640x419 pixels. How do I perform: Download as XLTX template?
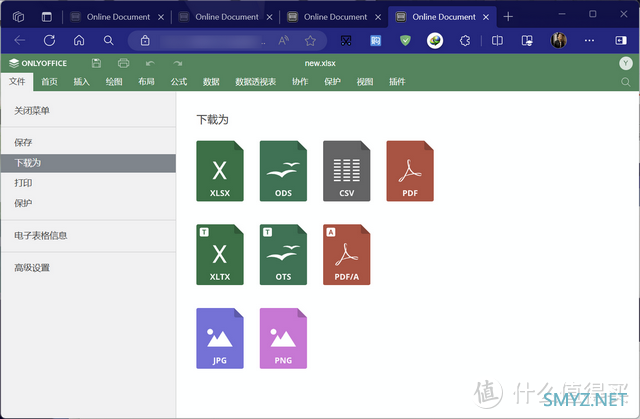click(220, 255)
